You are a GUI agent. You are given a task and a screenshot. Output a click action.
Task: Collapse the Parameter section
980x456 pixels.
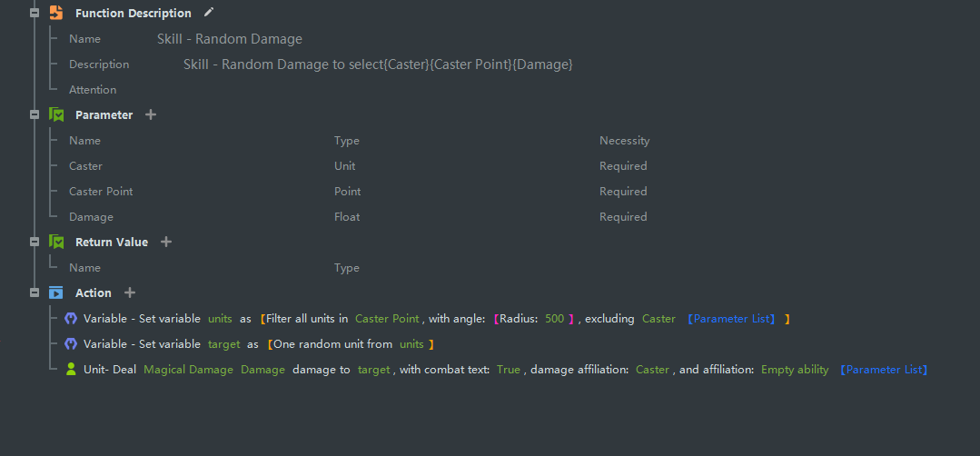(35, 114)
